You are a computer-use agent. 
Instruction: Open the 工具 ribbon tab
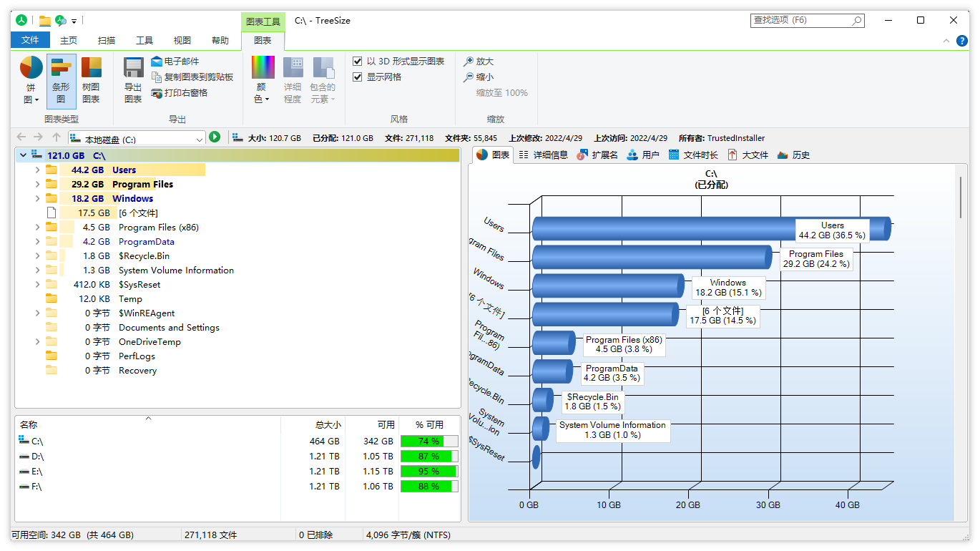(x=144, y=40)
